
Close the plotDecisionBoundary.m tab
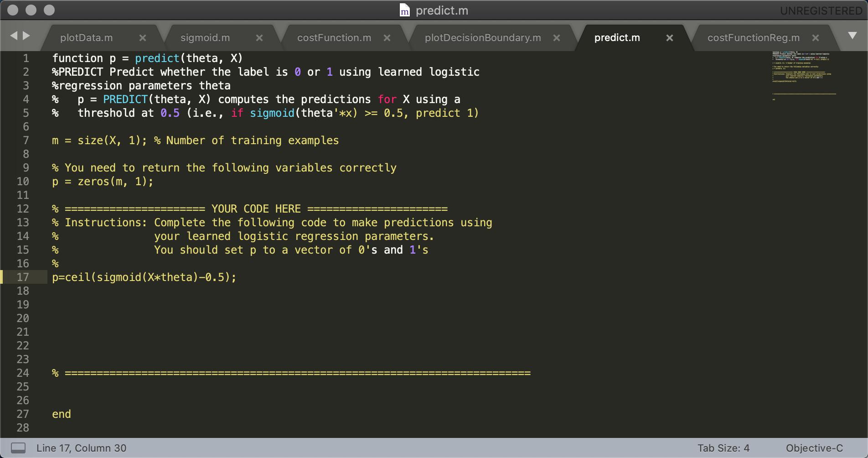point(557,38)
